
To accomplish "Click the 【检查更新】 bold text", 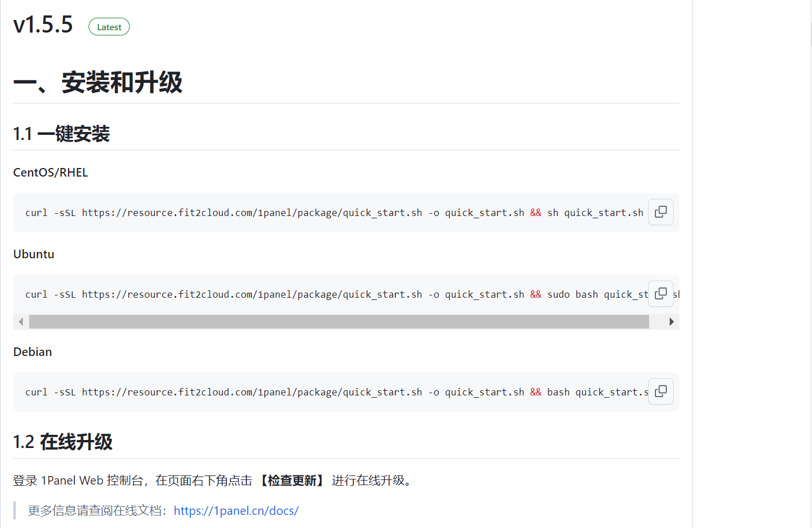I will pos(293,481).
